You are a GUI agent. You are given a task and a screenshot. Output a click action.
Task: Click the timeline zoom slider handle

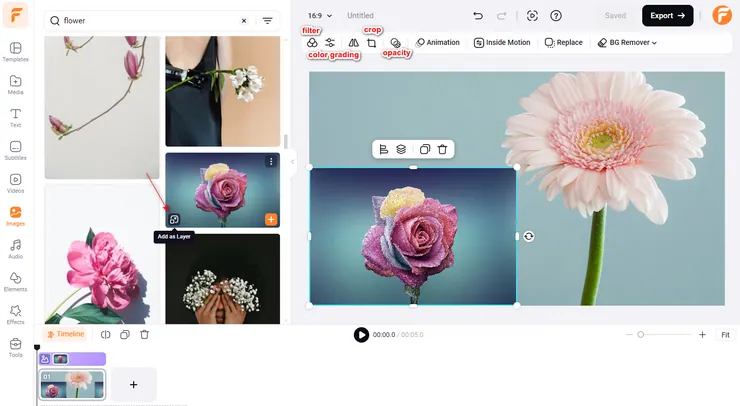coord(640,334)
